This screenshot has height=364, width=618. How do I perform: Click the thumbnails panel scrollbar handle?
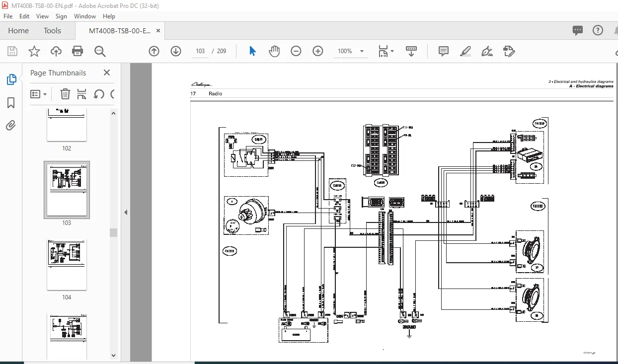click(113, 232)
